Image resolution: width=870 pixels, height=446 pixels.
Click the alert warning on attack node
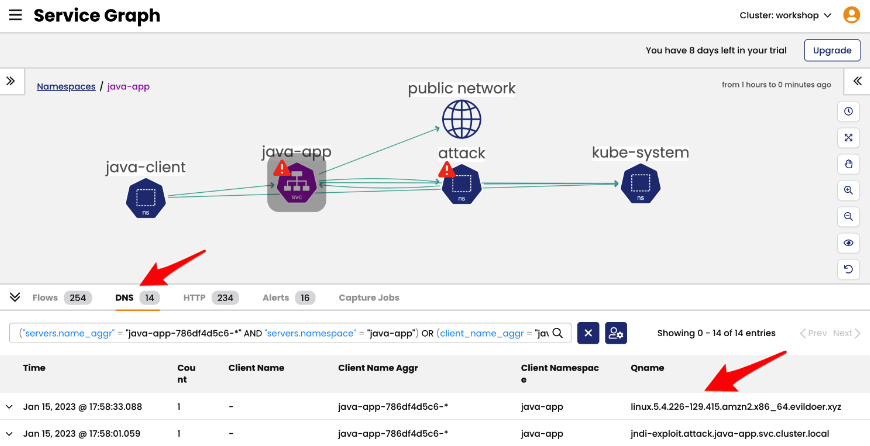pos(447,169)
